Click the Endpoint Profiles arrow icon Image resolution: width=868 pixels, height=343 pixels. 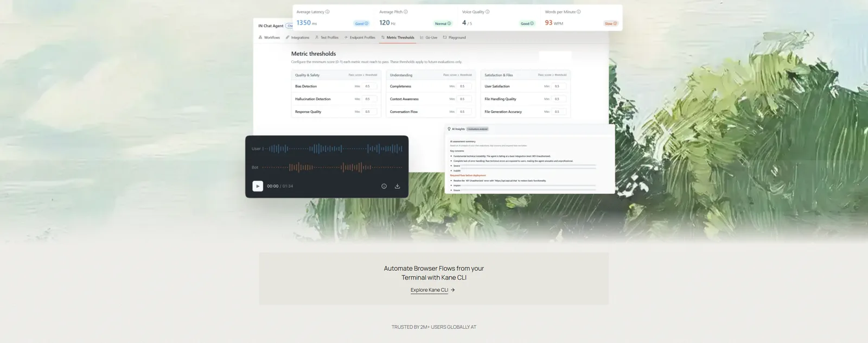pos(346,37)
